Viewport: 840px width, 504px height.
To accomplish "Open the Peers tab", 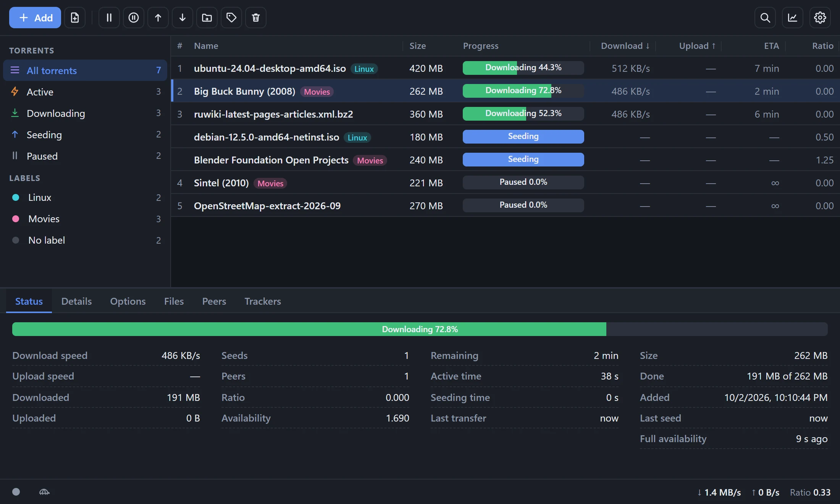I will coord(214,301).
